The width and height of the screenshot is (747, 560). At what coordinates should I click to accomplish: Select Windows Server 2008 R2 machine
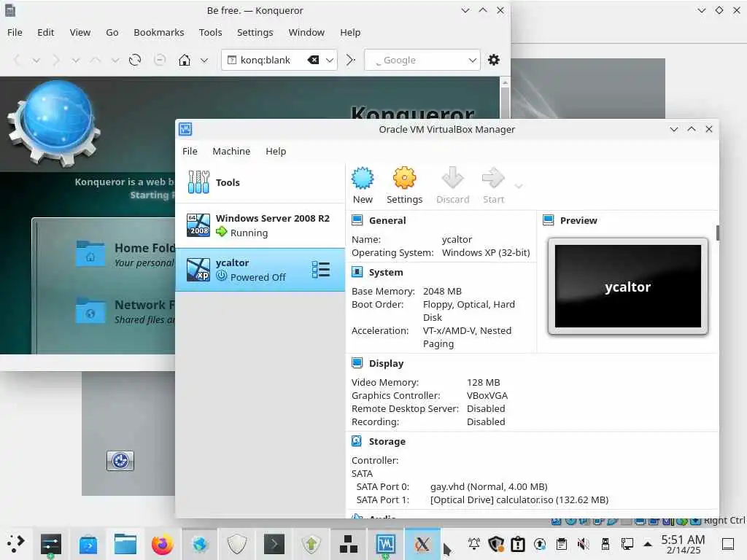coord(260,225)
